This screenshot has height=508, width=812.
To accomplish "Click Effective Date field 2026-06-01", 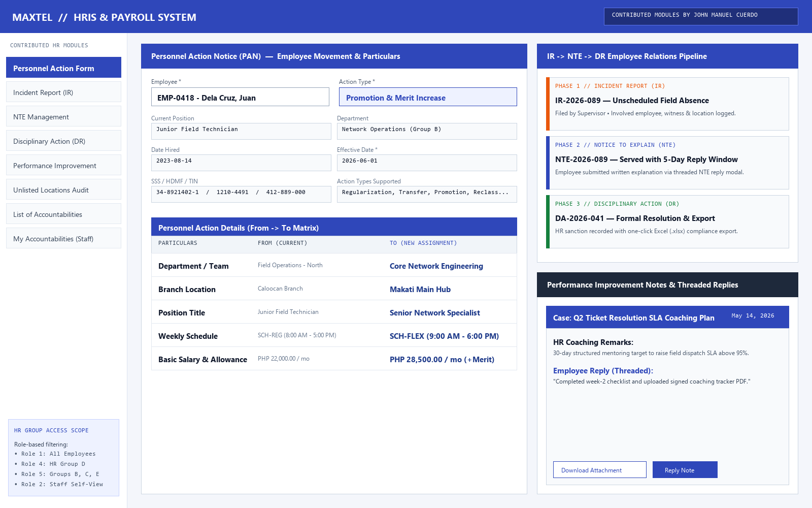I will point(427,163).
